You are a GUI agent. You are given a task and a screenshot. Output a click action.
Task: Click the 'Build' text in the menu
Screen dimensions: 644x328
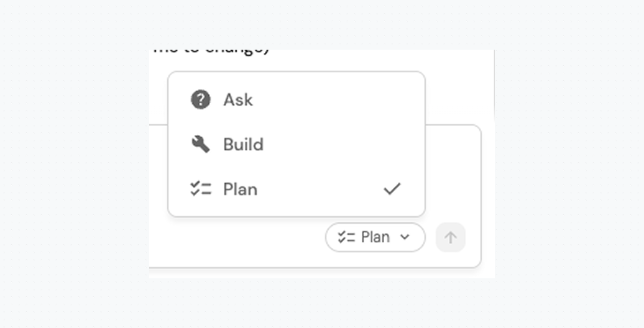point(243,145)
